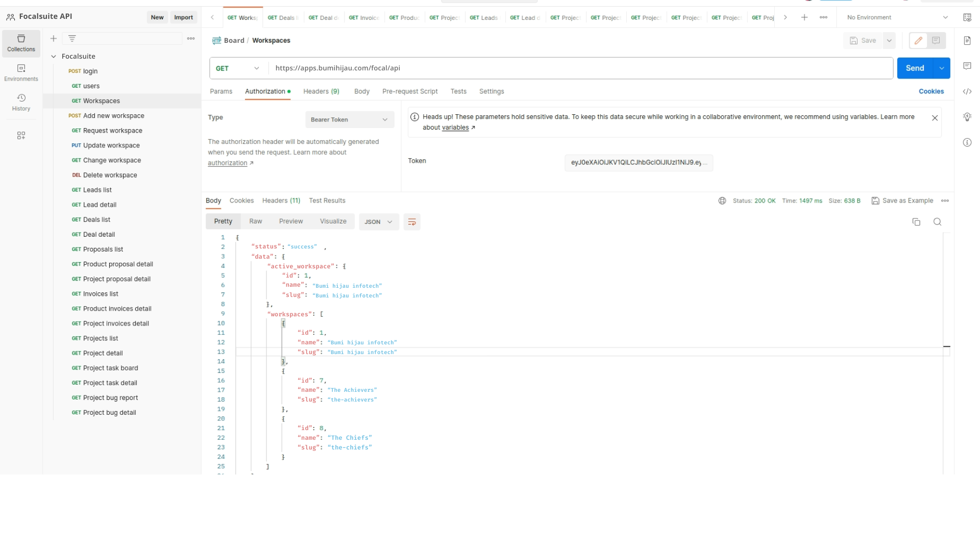Add new collection with plus icon
Viewport: 980px width, 551px height.
point(54,38)
